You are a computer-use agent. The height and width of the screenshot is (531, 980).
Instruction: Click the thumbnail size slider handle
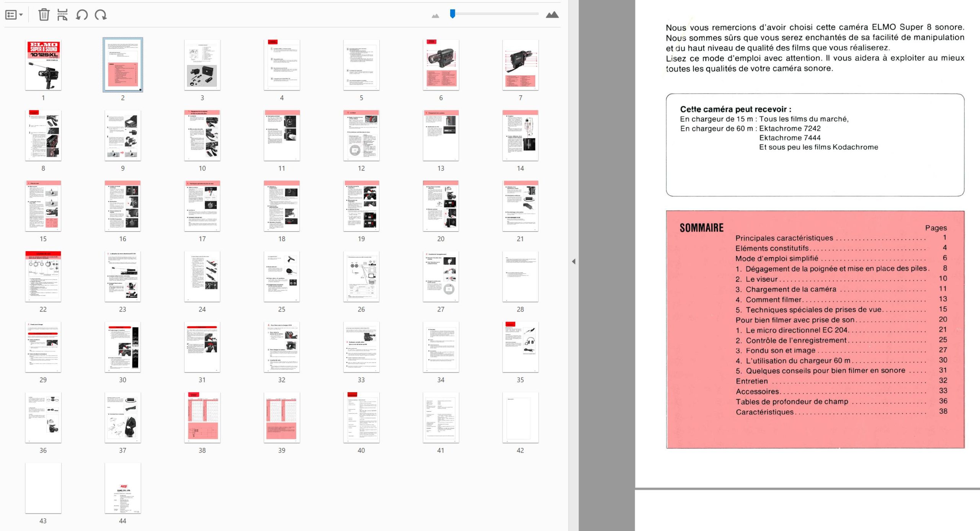[x=452, y=14]
